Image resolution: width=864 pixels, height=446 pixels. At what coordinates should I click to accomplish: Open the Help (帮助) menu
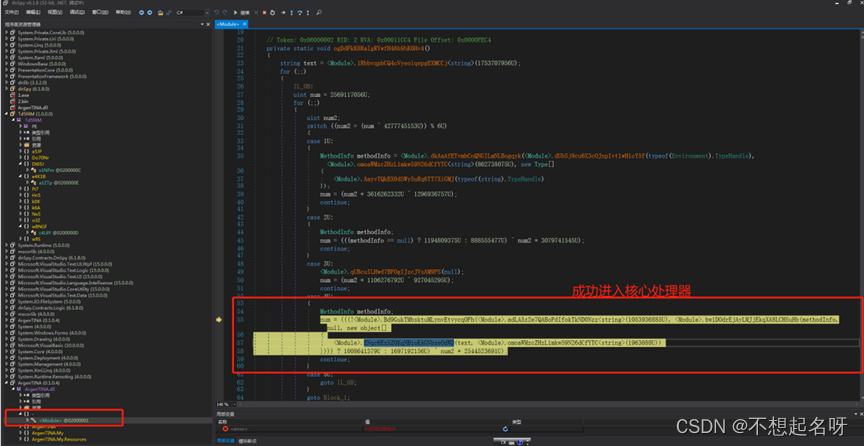123,12
